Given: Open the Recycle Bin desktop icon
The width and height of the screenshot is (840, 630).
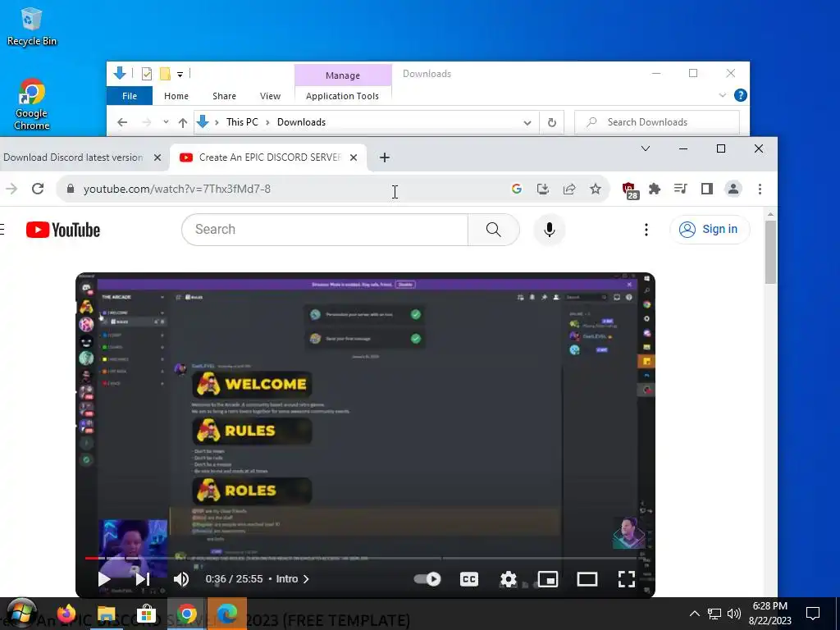Looking at the screenshot, I should 31,27.
